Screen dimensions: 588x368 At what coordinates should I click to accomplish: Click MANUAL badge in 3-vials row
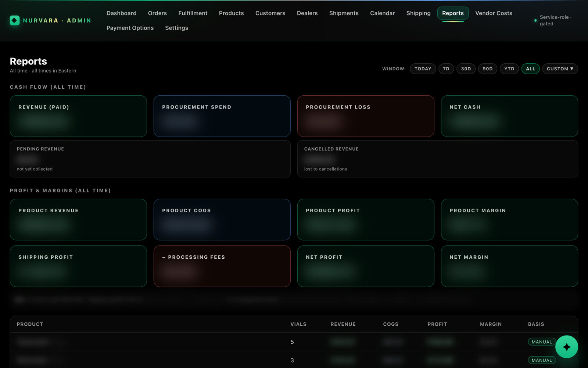pyautogui.click(x=542, y=360)
